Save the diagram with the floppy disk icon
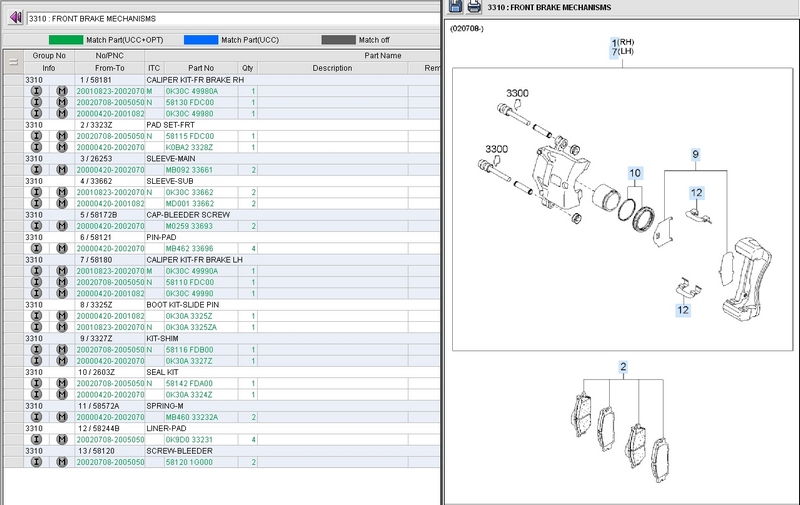Screen dimensions: 800x505 (x=457, y=7)
